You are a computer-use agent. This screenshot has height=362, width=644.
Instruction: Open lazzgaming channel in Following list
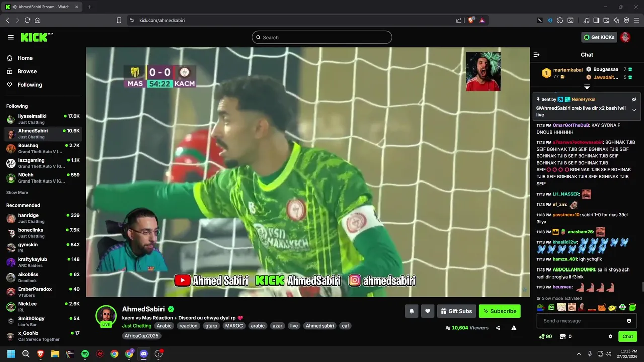[43, 163]
